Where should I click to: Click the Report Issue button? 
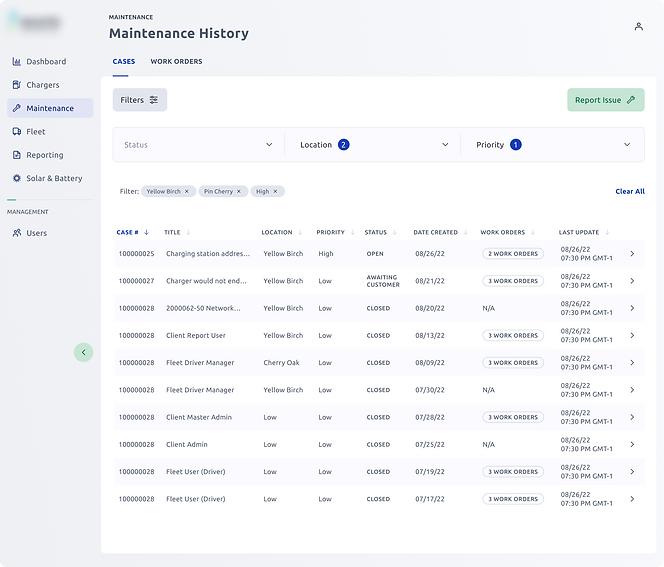tap(606, 100)
